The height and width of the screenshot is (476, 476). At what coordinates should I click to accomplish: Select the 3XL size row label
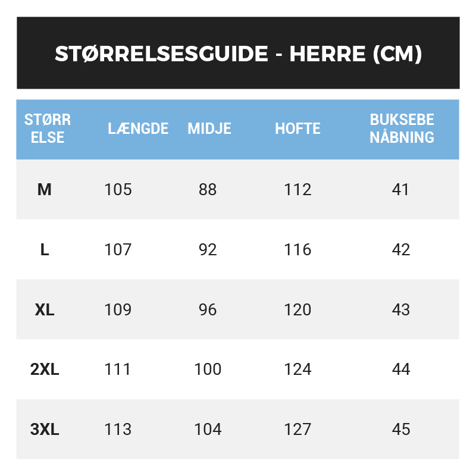(45, 430)
